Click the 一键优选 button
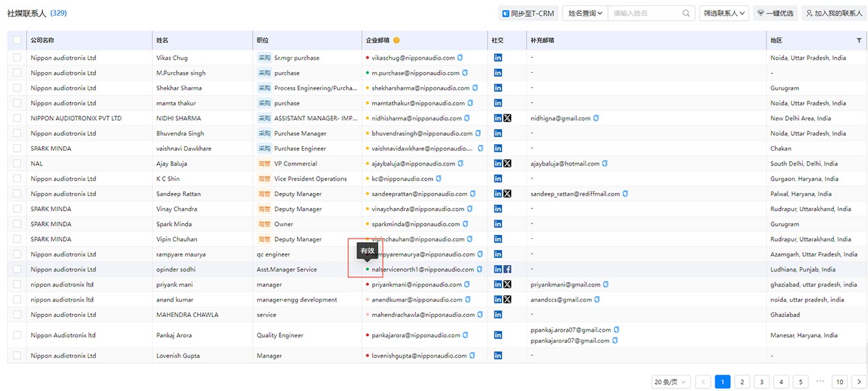Viewport: 868px width, 391px height. point(775,13)
